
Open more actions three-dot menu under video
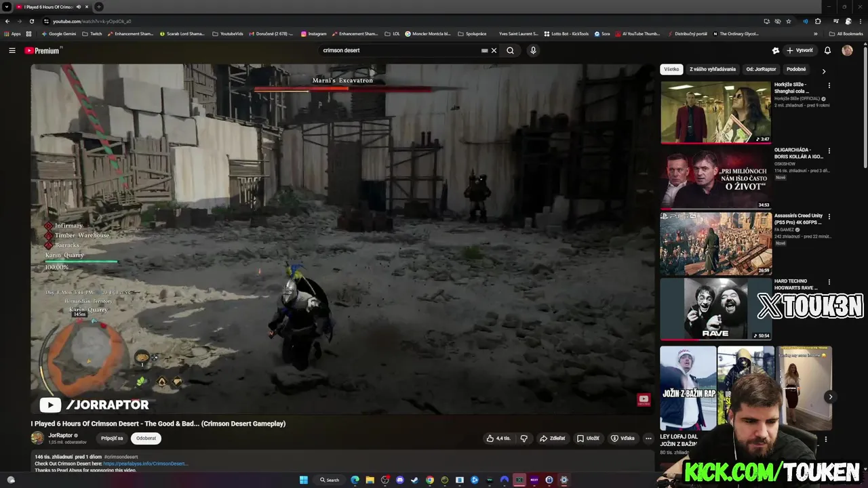pos(648,439)
